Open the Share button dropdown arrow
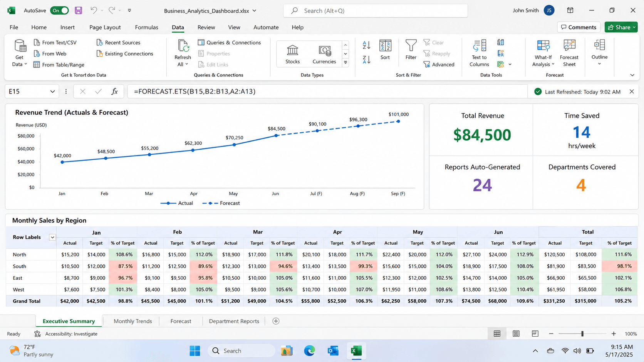Image resolution: width=644 pixels, height=362 pixels. 634,27
